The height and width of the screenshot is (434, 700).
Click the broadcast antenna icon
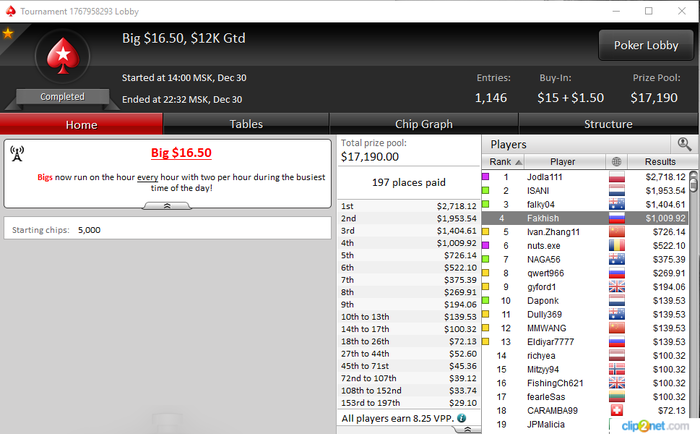(x=17, y=154)
